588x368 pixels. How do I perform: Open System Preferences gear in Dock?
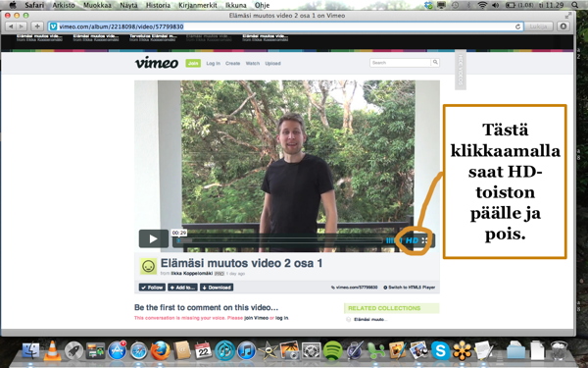pyautogui.click(x=312, y=350)
